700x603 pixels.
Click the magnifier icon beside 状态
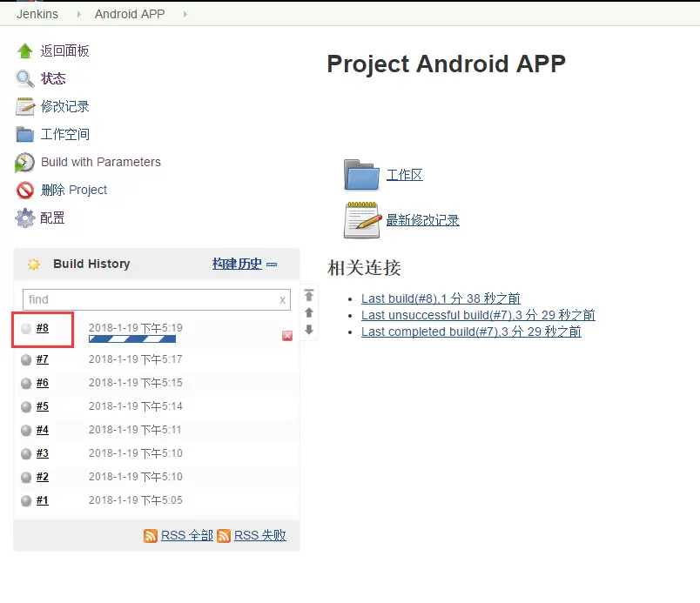25,78
